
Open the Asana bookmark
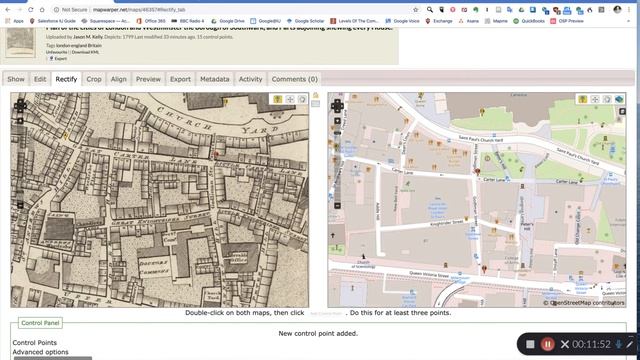coord(469,21)
